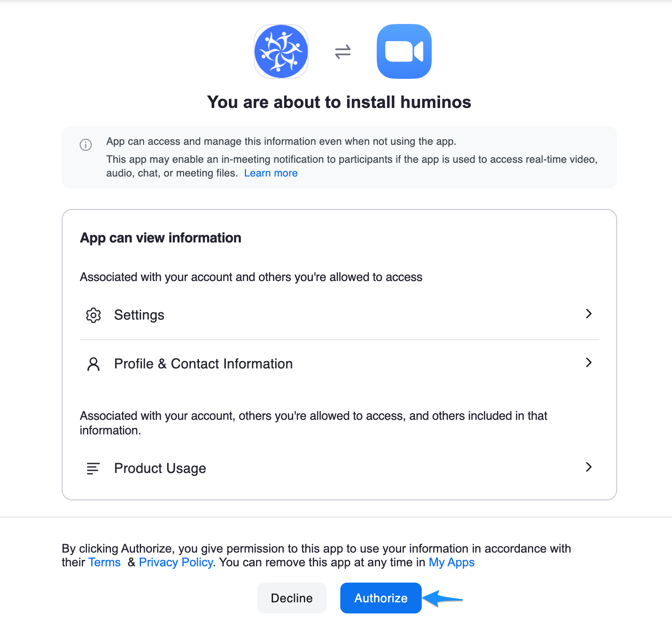Click the Zoom camera logo
This screenshot has width=672, height=622.
(404, 51)
